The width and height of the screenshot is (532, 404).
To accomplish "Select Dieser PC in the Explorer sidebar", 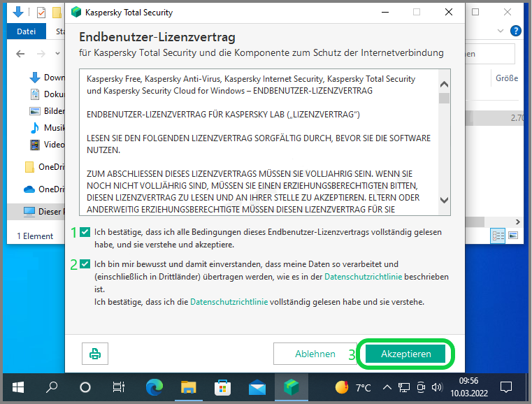I will (x=36, y=211).
